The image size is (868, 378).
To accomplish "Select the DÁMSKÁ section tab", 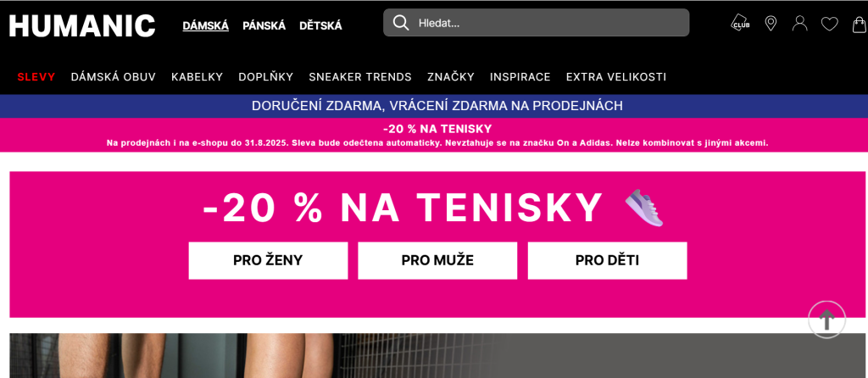I will point(205,25).
